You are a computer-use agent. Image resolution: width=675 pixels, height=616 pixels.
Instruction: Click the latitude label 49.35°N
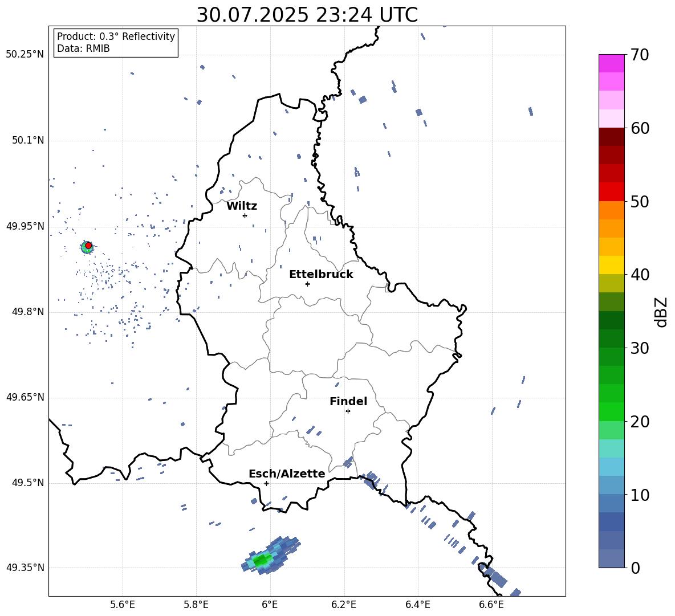click(25, 568)
